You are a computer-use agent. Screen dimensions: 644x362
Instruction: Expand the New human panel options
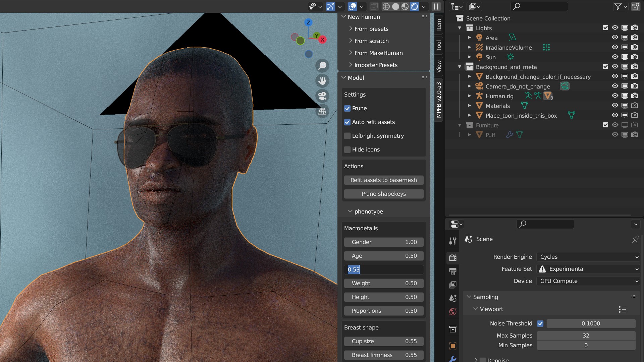click(x=344, y=17)
